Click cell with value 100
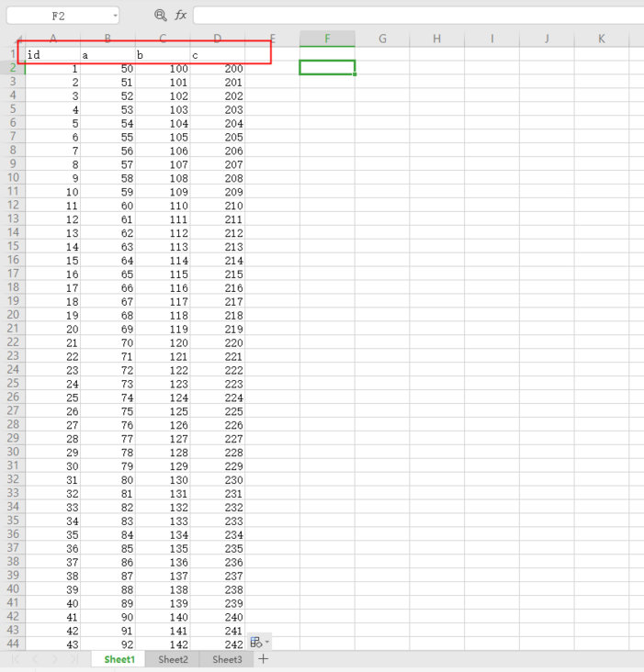 click(x=163, y=69)
